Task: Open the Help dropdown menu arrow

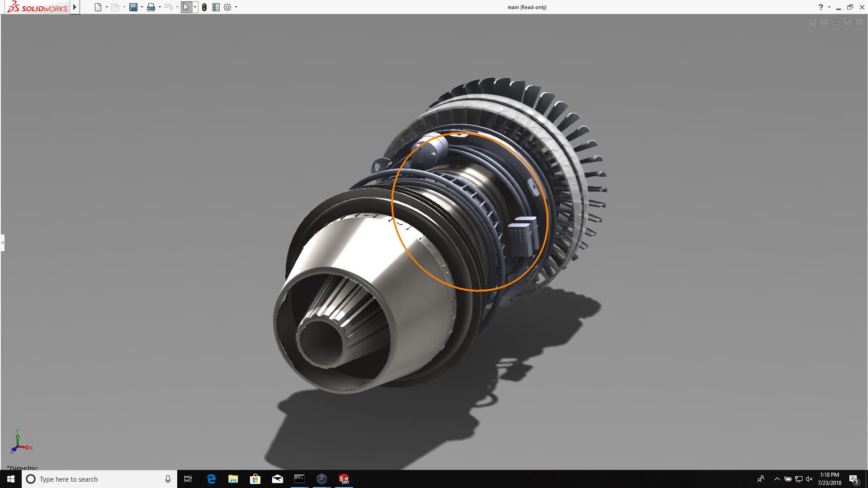Action: point(829,7)
